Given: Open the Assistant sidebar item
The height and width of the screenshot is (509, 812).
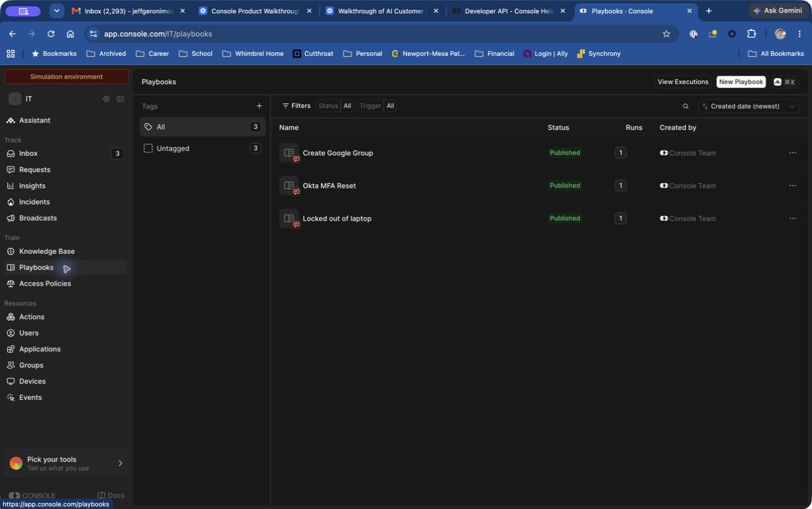Looking at the screenshot, I should point(65,120).
